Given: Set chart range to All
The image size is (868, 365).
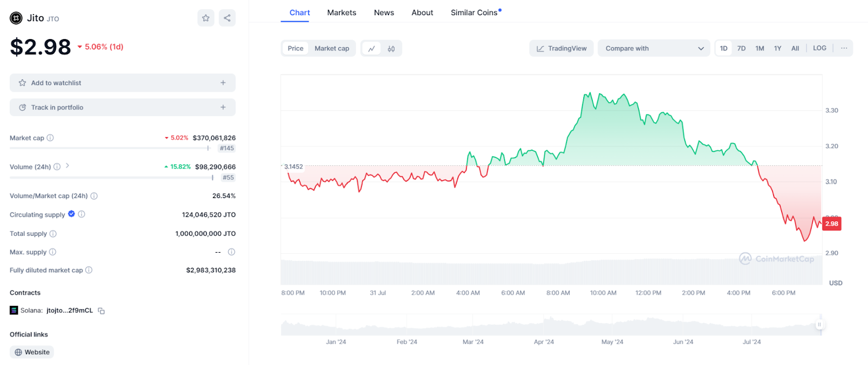Looking at the screenshot, I should pyautogui.click(x=795, y=48).
